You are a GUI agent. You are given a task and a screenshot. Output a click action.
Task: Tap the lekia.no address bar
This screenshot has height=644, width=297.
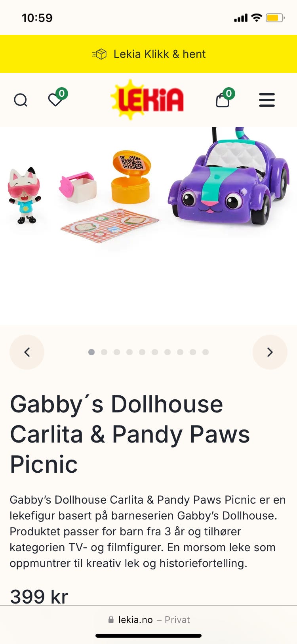pyautogui.click(x=148, y=619)
